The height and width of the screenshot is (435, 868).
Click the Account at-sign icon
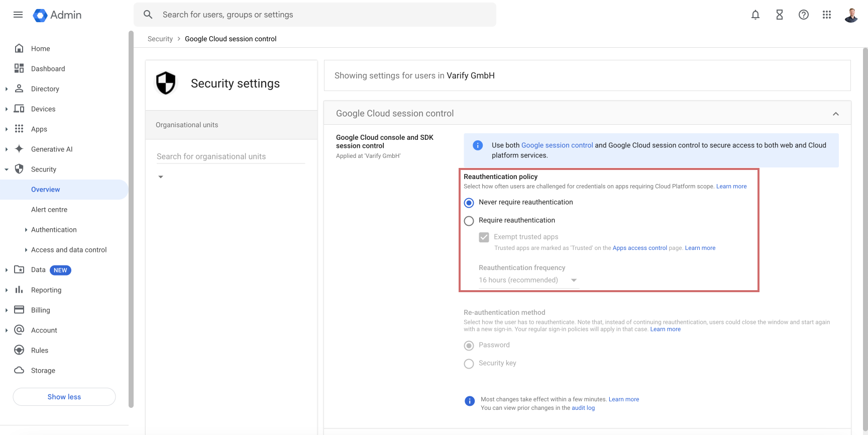coord(19,330)
